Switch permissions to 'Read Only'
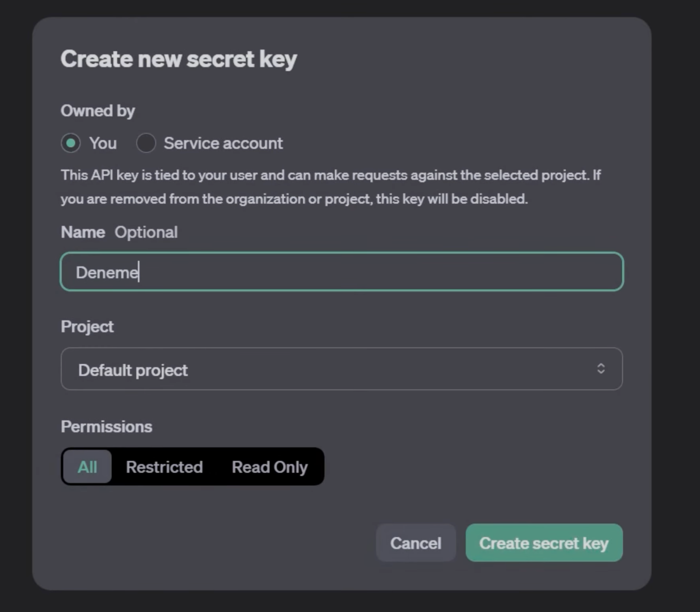700x612 pixels. coord(269,467)
